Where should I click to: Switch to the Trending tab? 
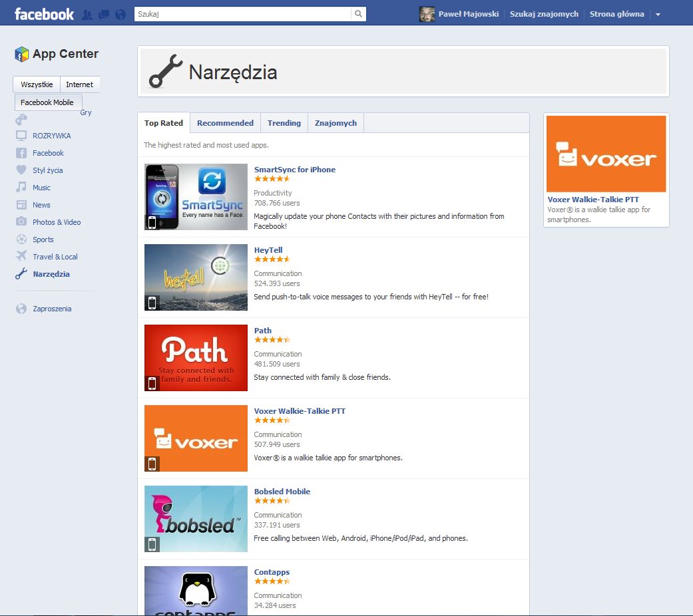(284, 123)
